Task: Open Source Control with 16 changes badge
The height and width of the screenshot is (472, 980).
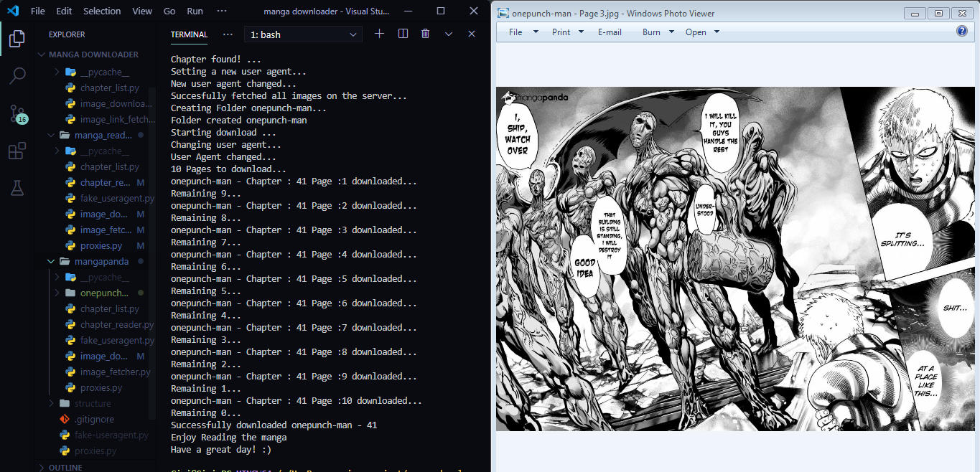Action: coord(17,113)
